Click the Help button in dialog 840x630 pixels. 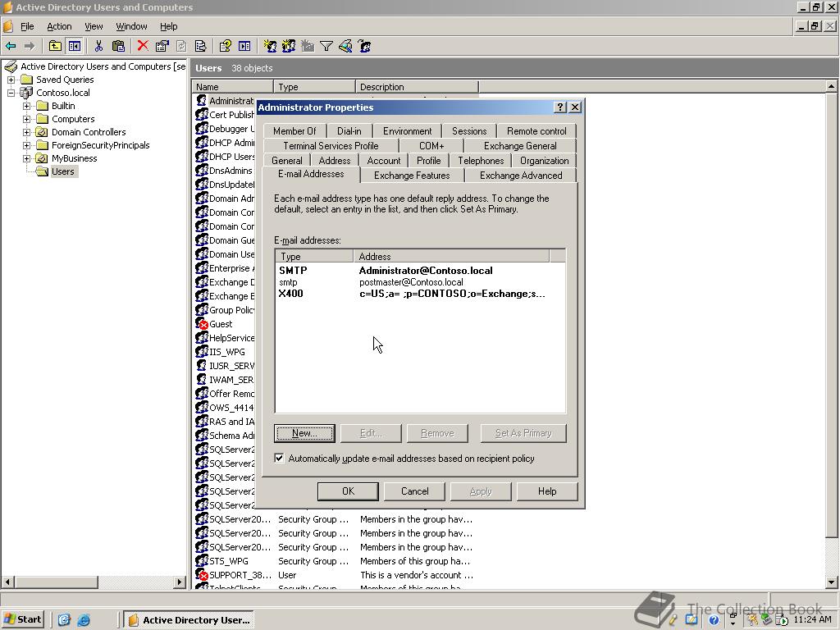(x=547, y=491)
